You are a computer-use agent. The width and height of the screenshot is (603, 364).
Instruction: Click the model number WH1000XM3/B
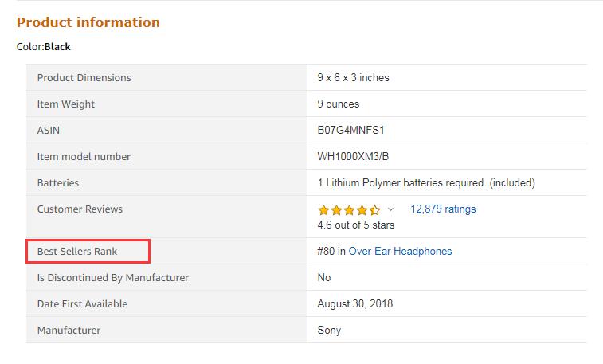(x=354, y=156)
